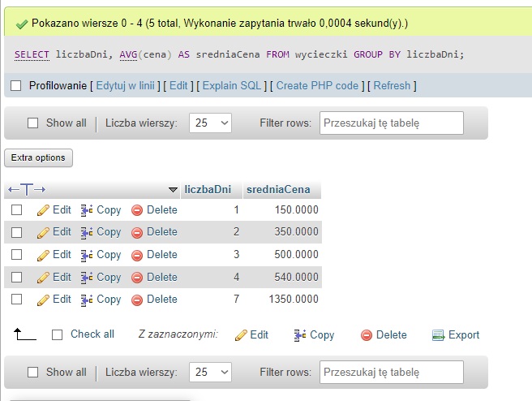Open the bottom Liczba wierszy dropdown
Image resolution: width=532 pixels, height=401 pixels.
[210, 373]
